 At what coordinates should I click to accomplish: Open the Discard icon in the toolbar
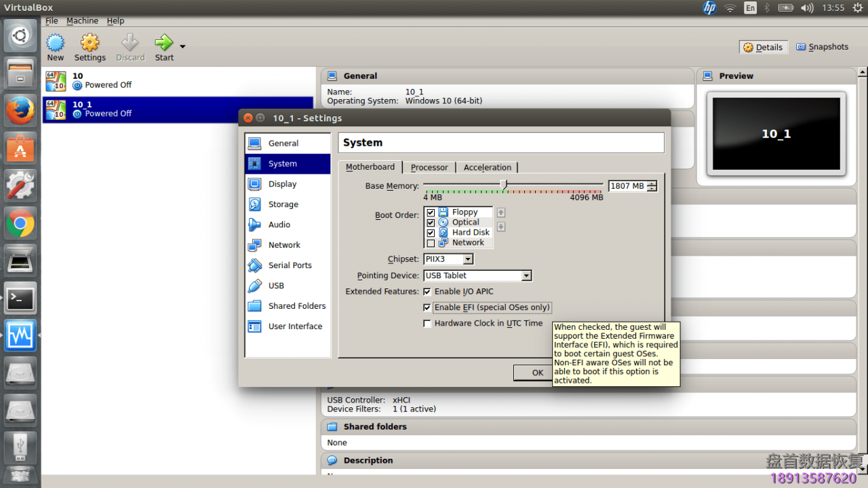click(x=130, y=46)
